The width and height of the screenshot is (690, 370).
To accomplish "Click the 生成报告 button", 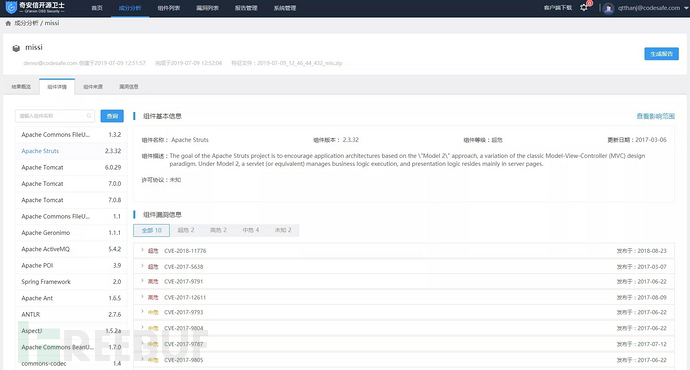I will (661, 54).
